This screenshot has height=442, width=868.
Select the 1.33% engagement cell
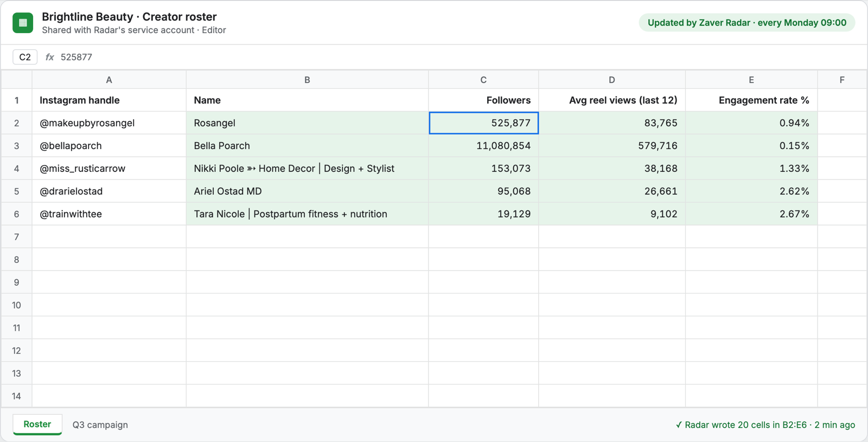coord(751,169)
